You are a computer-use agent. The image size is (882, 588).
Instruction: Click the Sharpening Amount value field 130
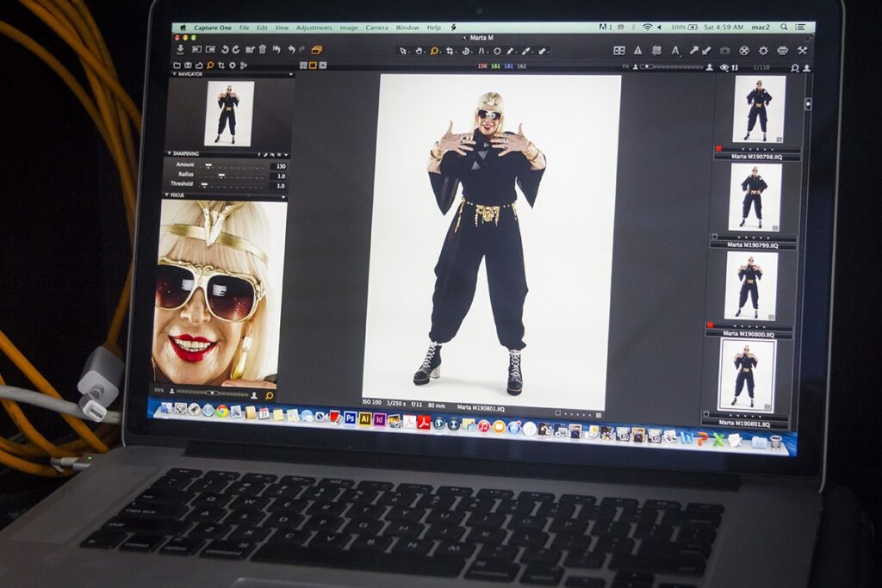tap(279, 166)
